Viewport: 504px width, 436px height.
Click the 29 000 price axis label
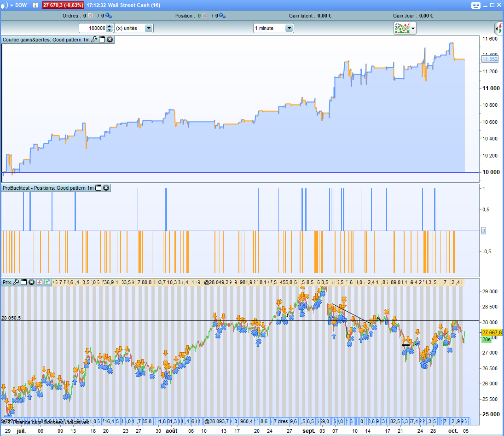[x=490, y=291]
